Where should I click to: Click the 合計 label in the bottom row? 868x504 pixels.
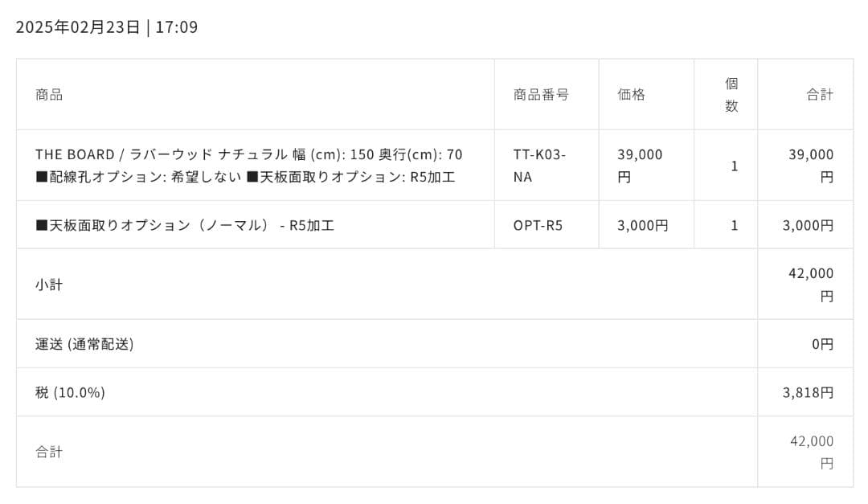coord(49,452)
